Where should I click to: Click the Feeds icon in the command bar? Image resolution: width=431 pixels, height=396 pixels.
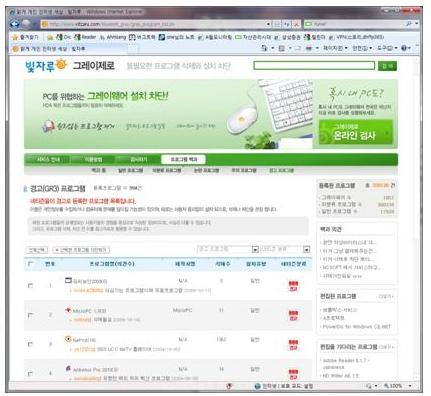(x=282, y=48)
